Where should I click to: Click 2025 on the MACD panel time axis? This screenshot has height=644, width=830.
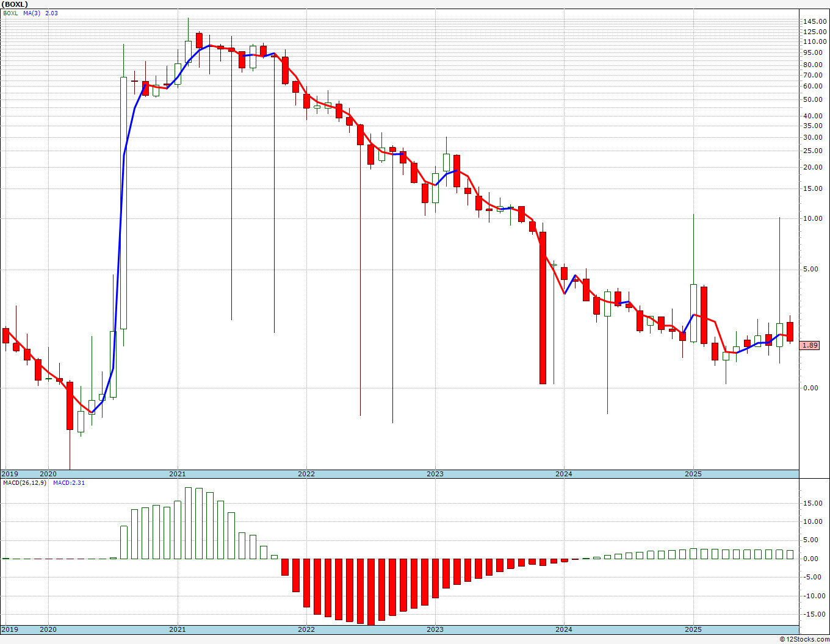[x=693, y=629]
